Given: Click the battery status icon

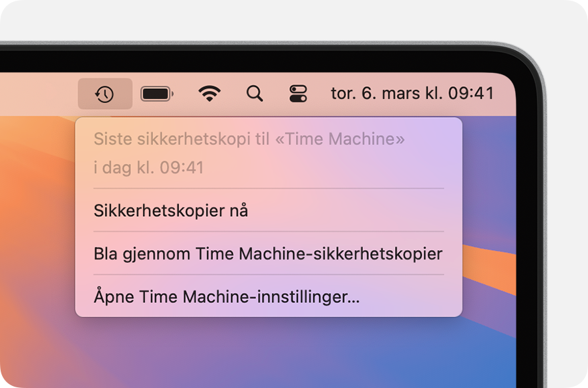Looking at the screenshot, I should click(157, 94).
